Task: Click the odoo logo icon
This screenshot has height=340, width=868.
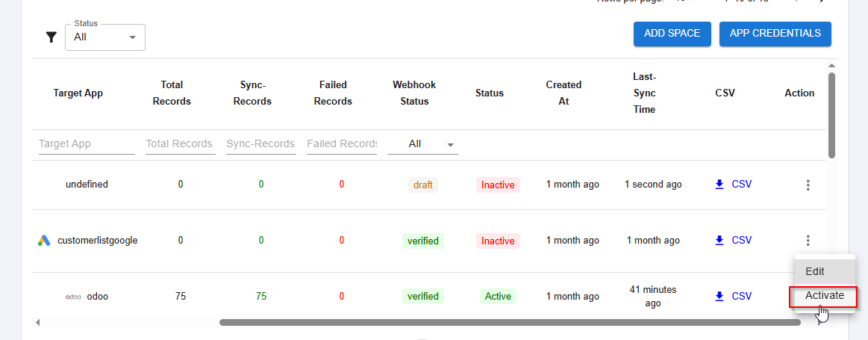Action: (x=73, y=297)
